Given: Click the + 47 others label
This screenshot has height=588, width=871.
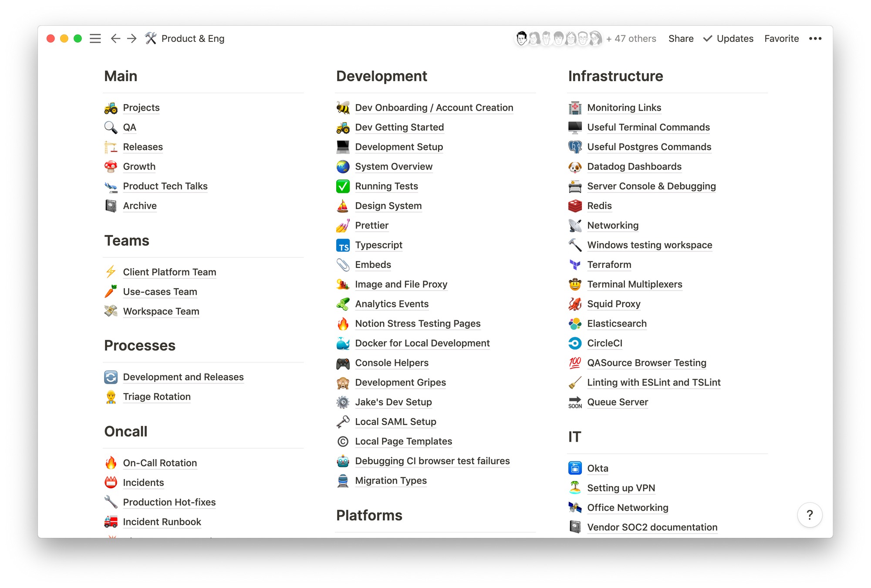Looking at the screenshot, I should click(631, 39).
